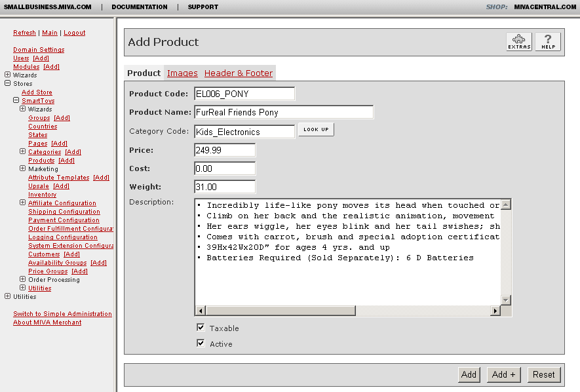Viewport: 580px width, 392px height.
Task: Click description scroll right arrow
Action: pyautogui.click(x=495, y=311)
